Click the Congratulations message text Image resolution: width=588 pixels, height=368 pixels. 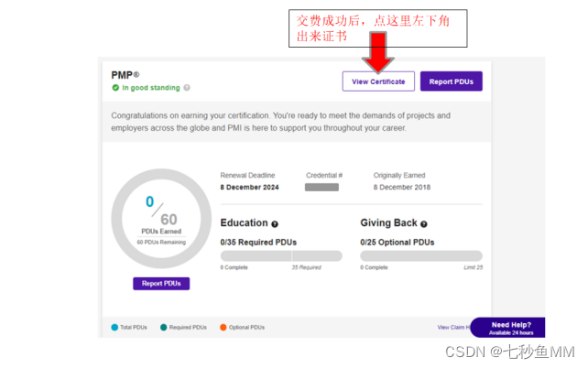coord(280,122)
